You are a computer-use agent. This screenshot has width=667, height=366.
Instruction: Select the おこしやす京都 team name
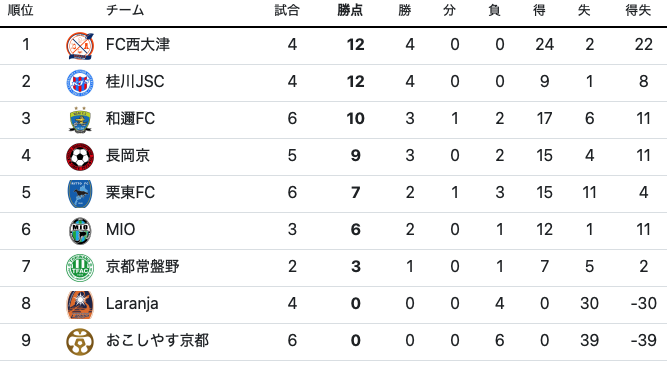157,340
